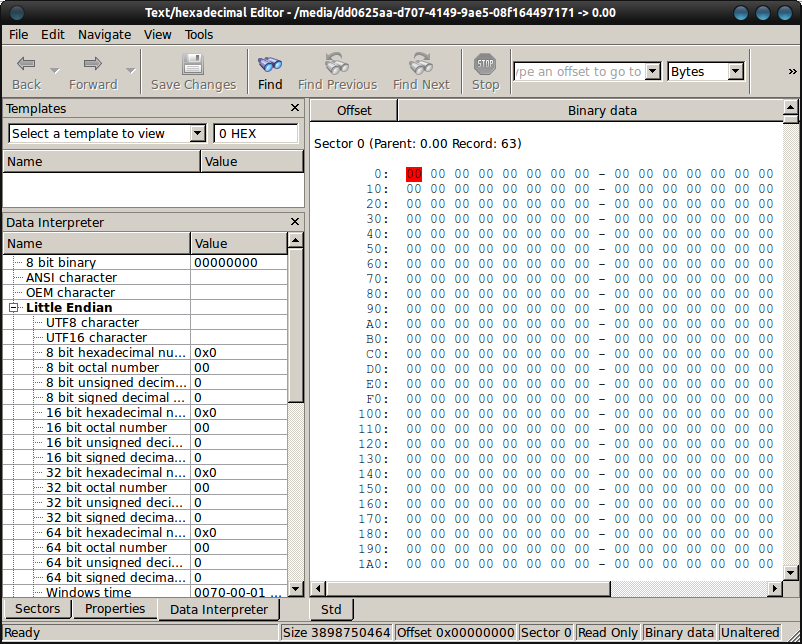Click the Sector 0 Parent record heading
The image size is (802, 644).
(417, 144)
